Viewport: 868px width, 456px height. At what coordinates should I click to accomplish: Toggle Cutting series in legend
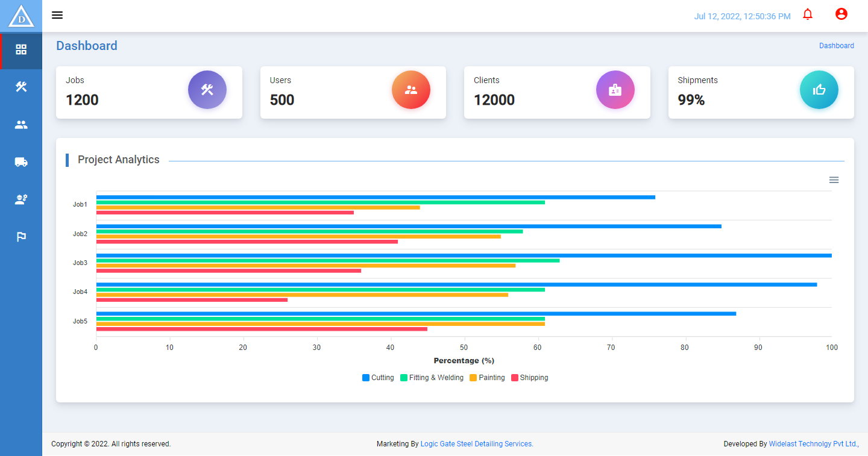378,378
